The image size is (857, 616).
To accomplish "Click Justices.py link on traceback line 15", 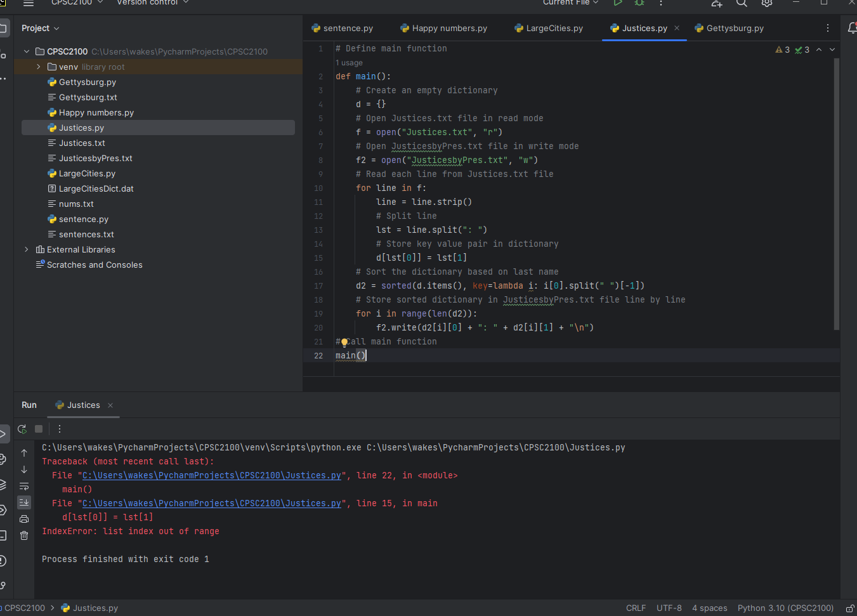I will pos(212,503).
